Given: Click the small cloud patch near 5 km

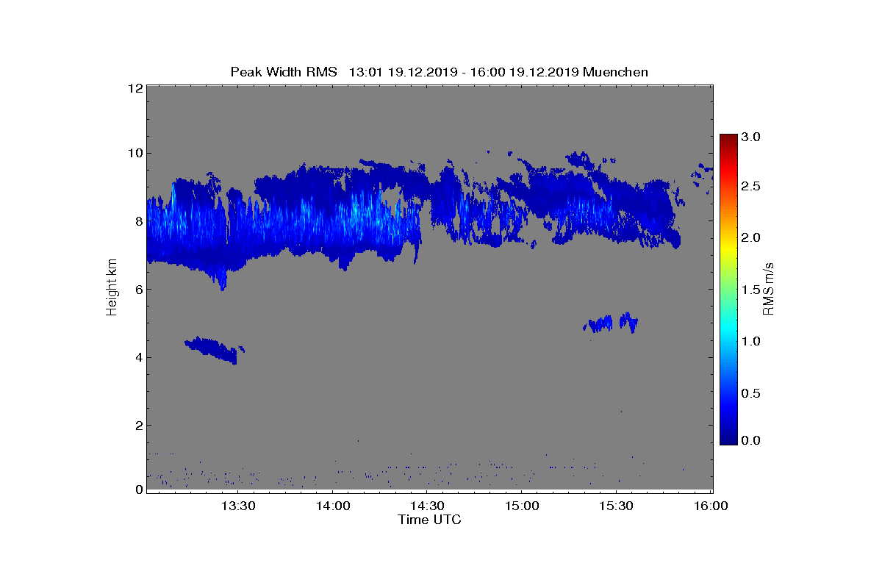Looking at the screenshot, I should point(611,323).
